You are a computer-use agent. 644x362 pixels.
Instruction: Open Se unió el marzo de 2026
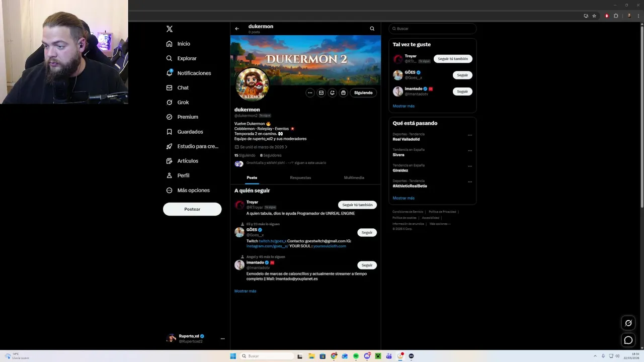[261, 147]
